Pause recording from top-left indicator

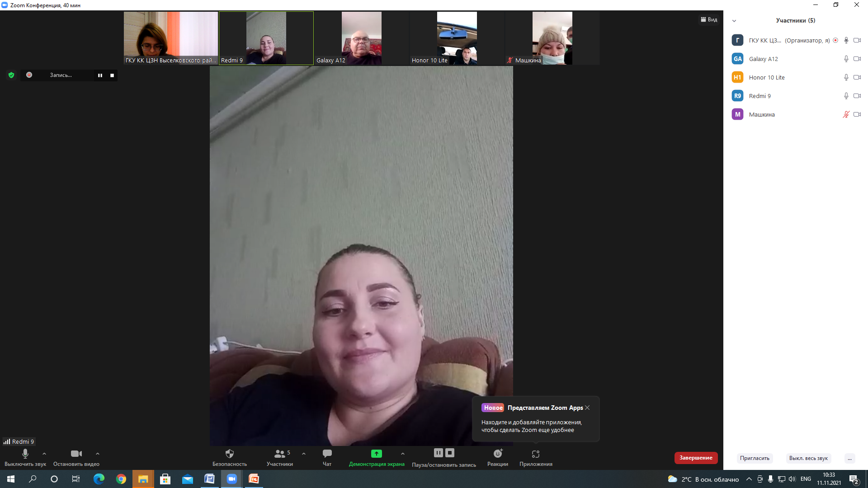click(100, 75)
